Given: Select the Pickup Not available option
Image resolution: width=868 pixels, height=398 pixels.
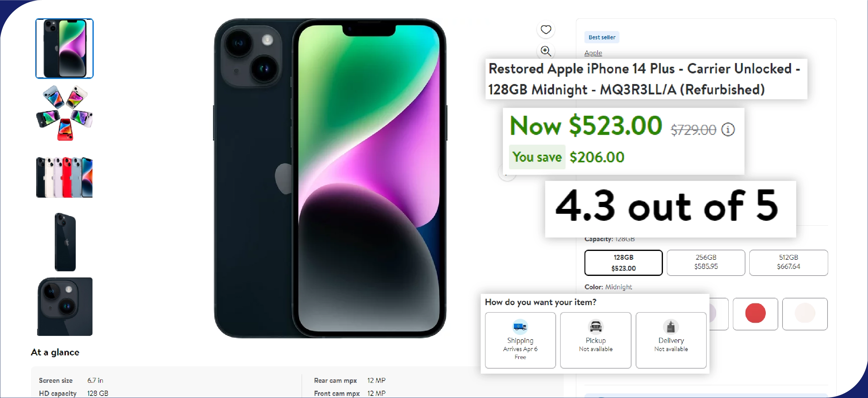Looking at the screenshot, I should pos(595,340).
